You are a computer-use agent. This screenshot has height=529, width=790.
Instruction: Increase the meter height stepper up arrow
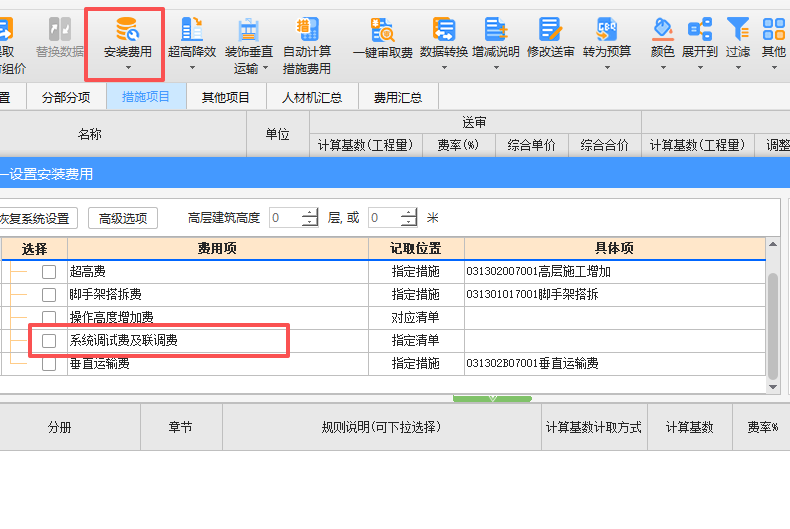click(x=409, y=213)
